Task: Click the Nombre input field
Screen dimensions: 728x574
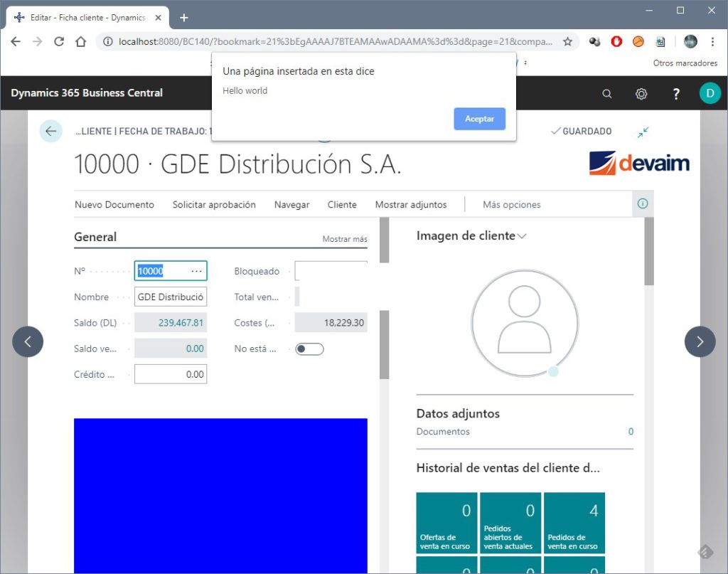Action: 171,297
